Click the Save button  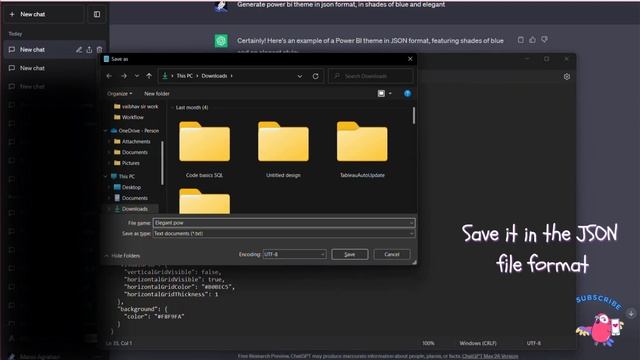350,254
